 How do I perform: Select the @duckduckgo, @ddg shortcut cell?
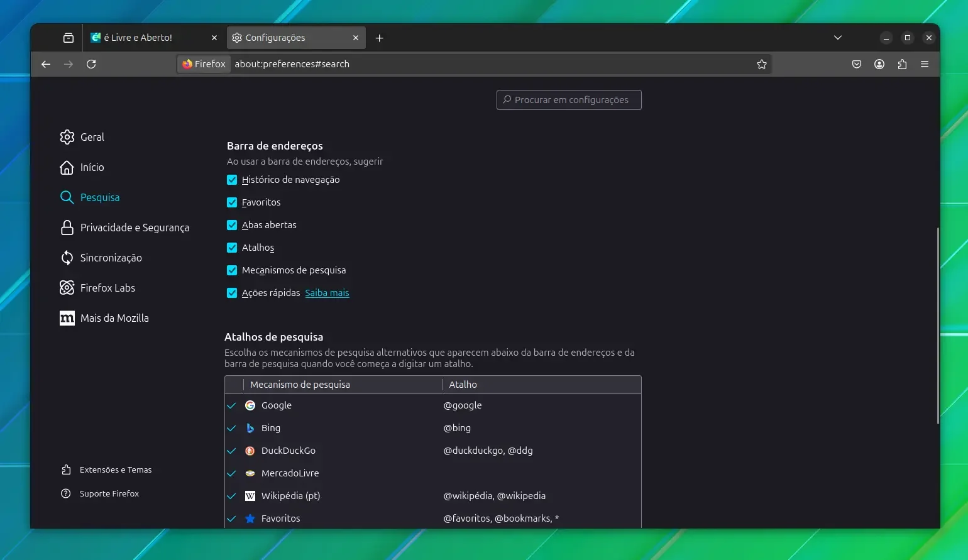[x=488, y=451]
